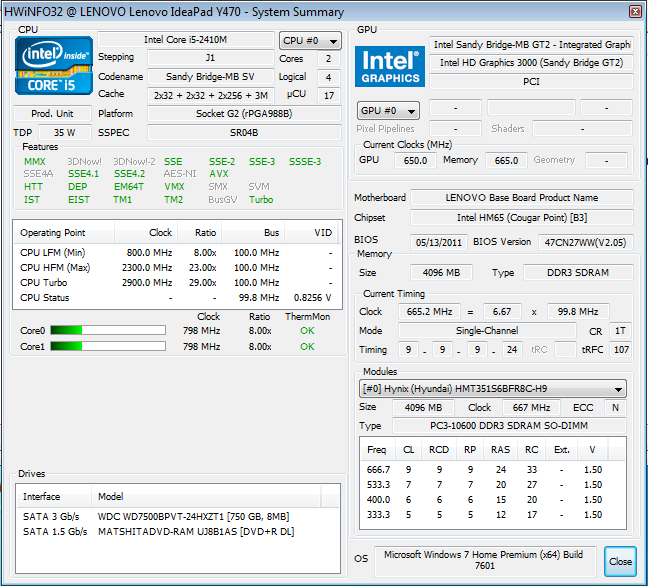Viewport: 648px width, 586px height.
Task: Click the Intel Graphics logo
Action: pos(390,66)
